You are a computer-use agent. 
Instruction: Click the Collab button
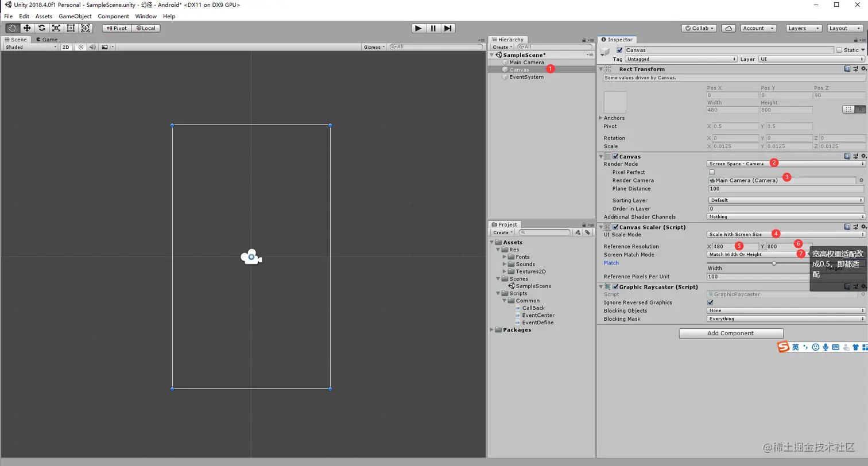[x=699, y=28]
